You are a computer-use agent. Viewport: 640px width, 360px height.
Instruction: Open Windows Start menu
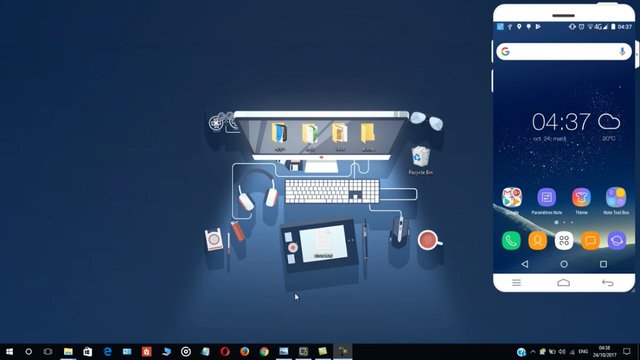point(9,351)
